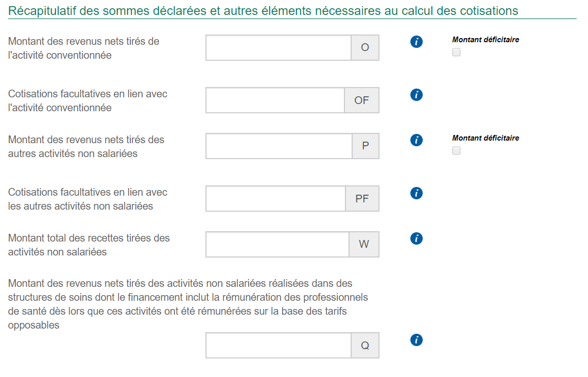This screenshot has height=377, width=588.
Task: Click the input field labeled Q
Action: click(279, 346)
